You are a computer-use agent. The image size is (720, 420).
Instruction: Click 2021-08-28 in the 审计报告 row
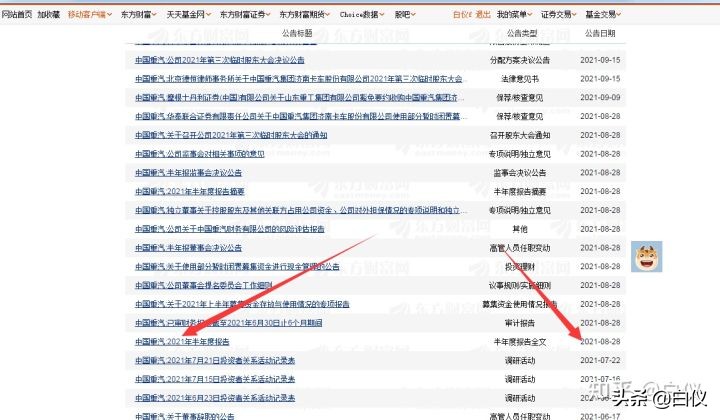tap(600, 323)
